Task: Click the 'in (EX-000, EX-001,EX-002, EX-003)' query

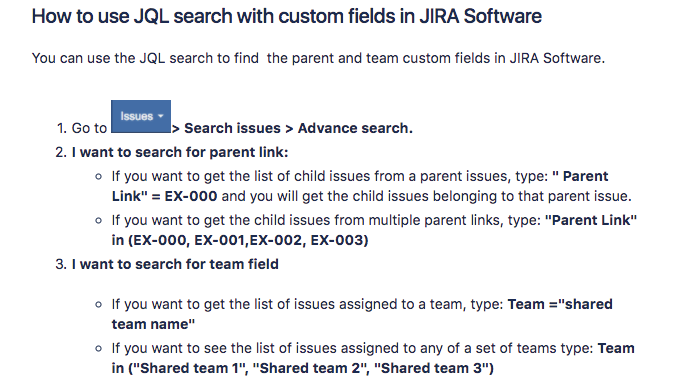Action: (x=240, y=240)
